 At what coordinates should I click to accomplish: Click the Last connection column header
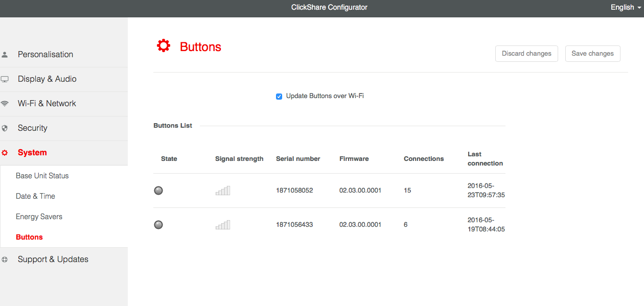click(485, 159)
